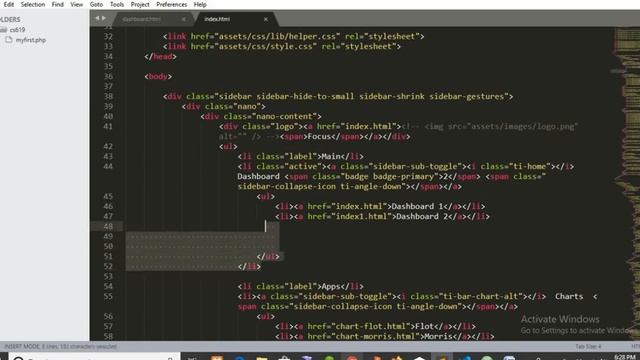Image resolution: width=640 pixels, height=360 pixels.
Task: Close the index.html tab
Action: click(266, 19)
